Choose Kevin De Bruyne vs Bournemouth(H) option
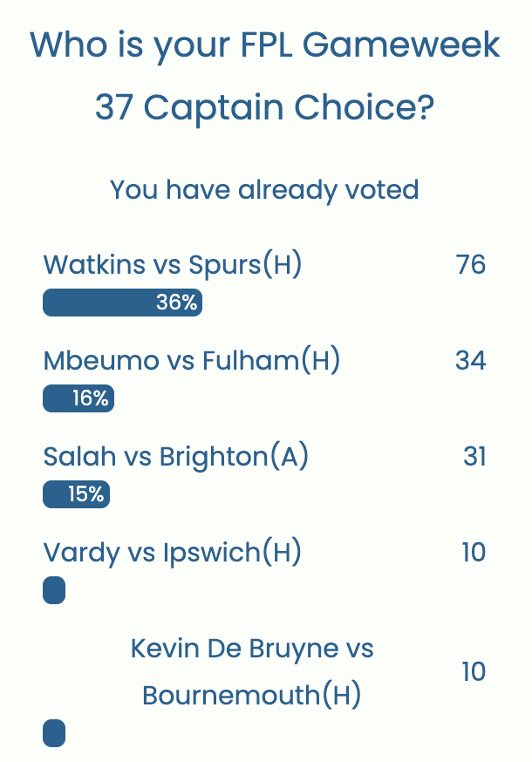 pyautogui.click(x=251, y=671)
